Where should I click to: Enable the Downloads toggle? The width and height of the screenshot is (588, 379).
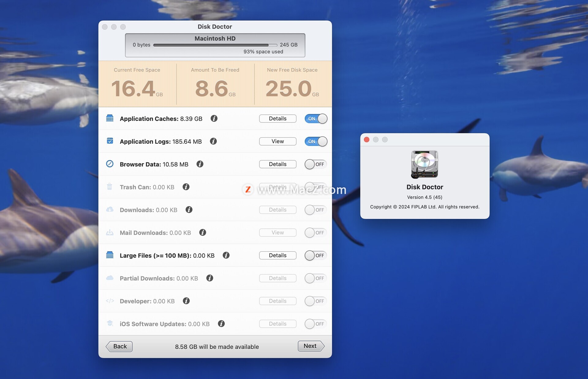[316, 210]
